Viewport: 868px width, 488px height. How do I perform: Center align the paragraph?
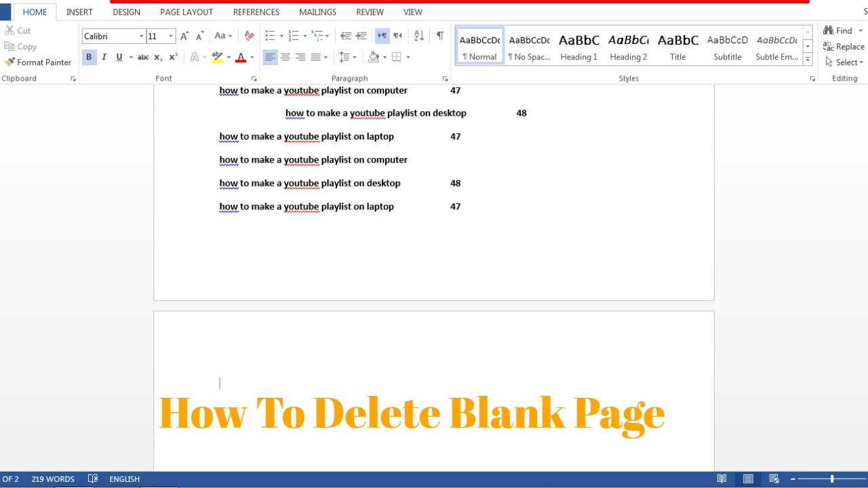point(285,58)
